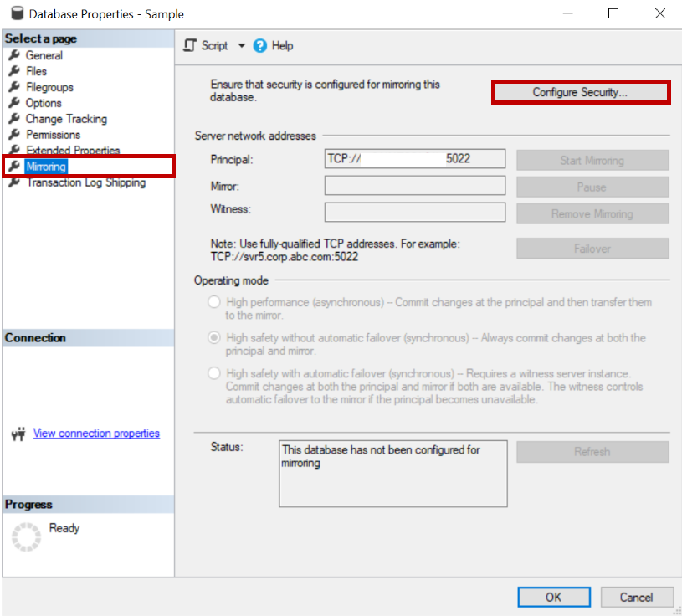Screen dimensions: 682x616
Task: Click the 'TCP://svr5.corp.abc.com:5022' example text
Action: tap(285, 257)
